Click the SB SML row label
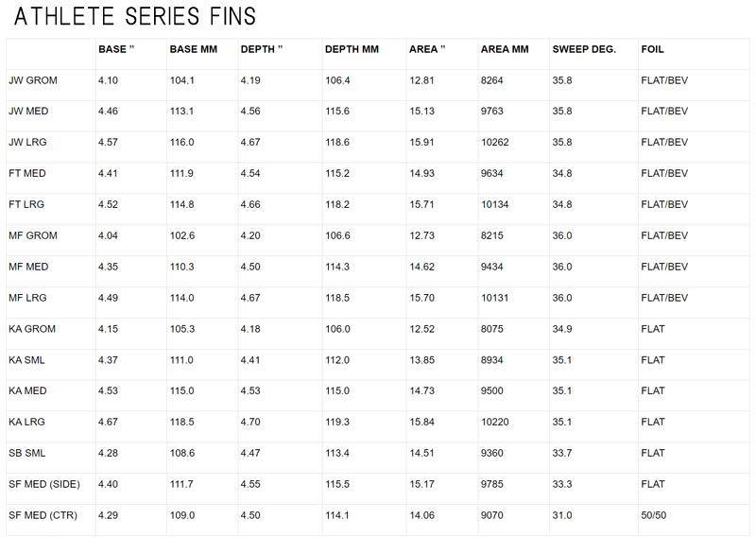 27,454
